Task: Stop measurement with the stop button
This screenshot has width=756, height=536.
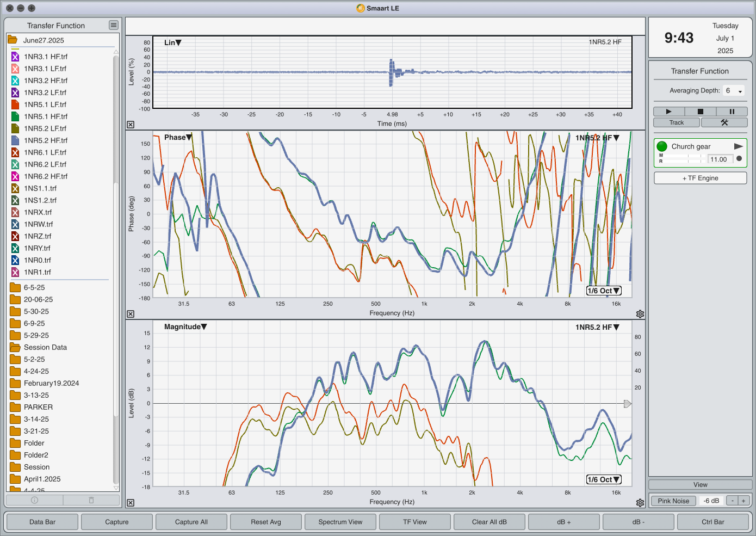Action: (700, 112)
